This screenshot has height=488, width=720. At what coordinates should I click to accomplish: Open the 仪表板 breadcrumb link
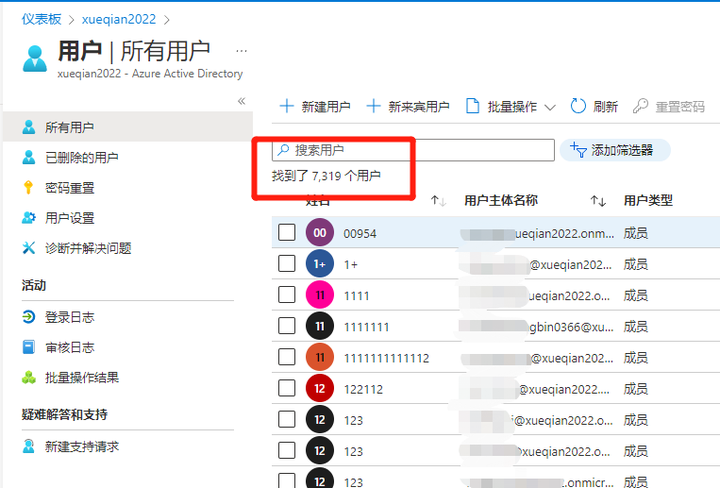41,19
